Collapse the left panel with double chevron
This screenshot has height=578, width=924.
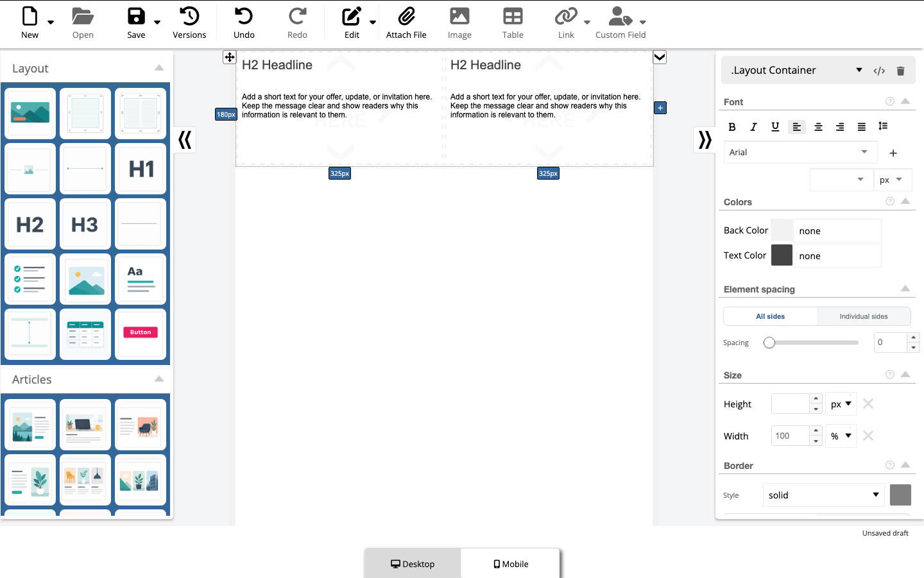pyautogui.click(x=185, y=139)
